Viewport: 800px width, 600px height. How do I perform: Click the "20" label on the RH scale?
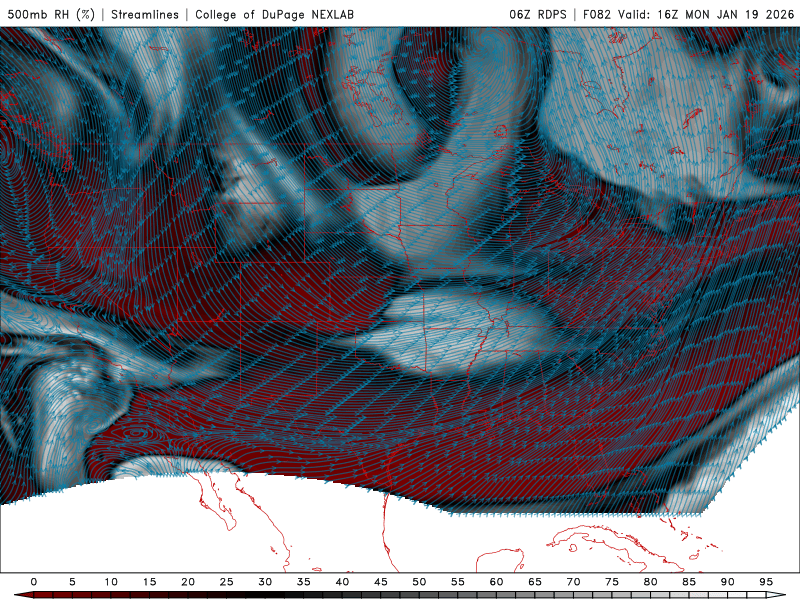pos(188,582)
